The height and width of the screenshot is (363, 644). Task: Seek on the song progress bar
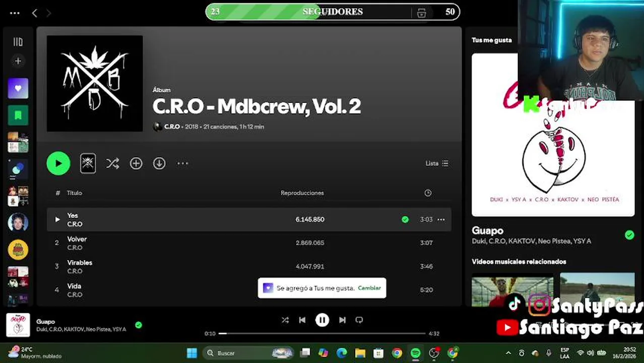[322, 333]
